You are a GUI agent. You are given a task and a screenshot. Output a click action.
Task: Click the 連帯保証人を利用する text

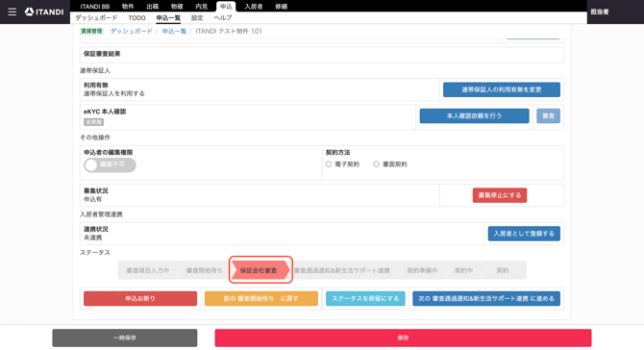[x=114, y=93]
